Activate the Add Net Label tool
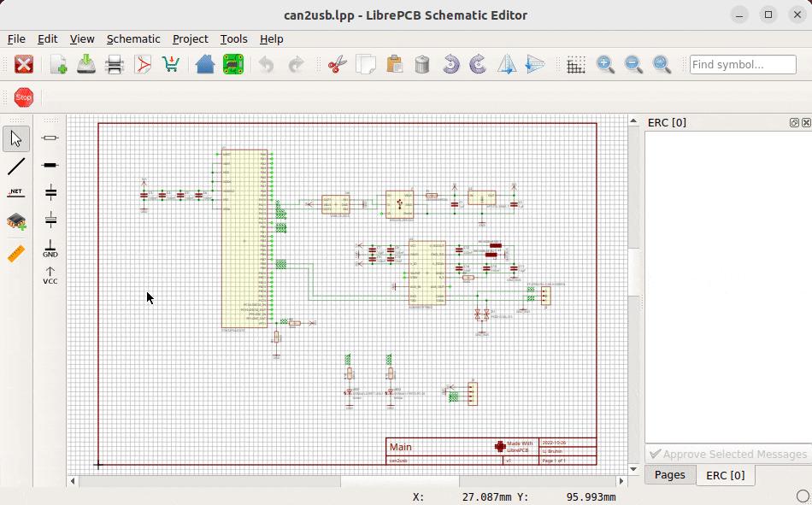Viewport: 812px width, 505px height. (x=15, y=193)
